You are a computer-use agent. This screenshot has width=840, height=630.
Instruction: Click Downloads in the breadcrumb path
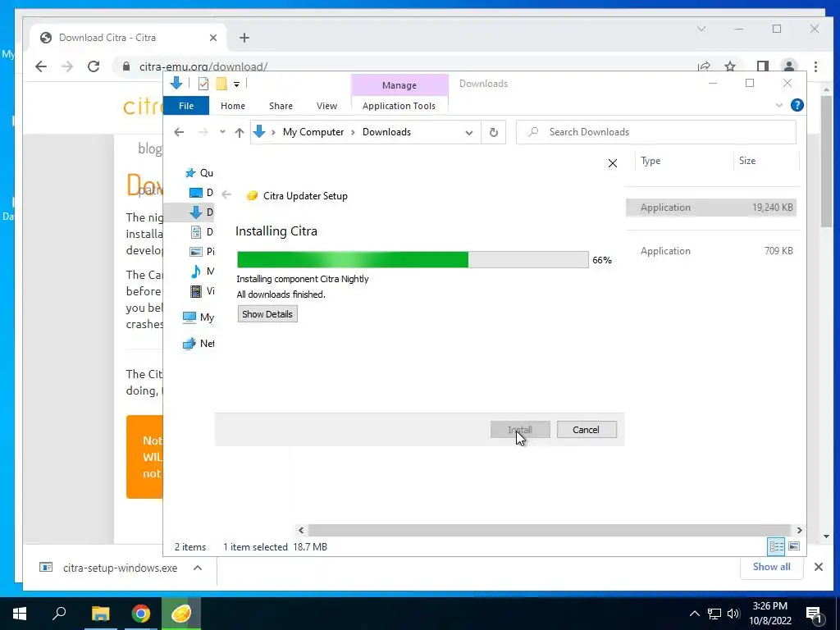click(387, 132)
